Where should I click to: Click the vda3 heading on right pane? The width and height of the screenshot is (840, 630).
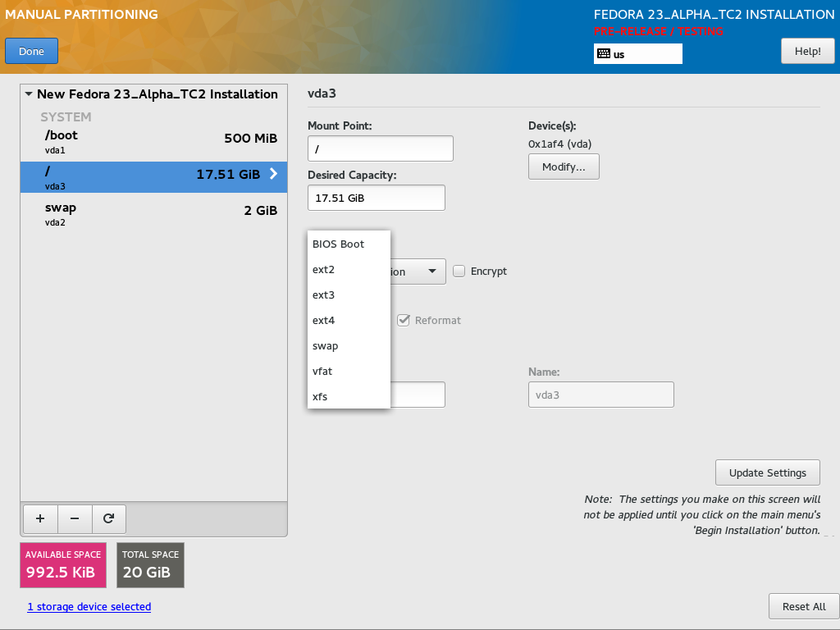(x=322, y=94)
